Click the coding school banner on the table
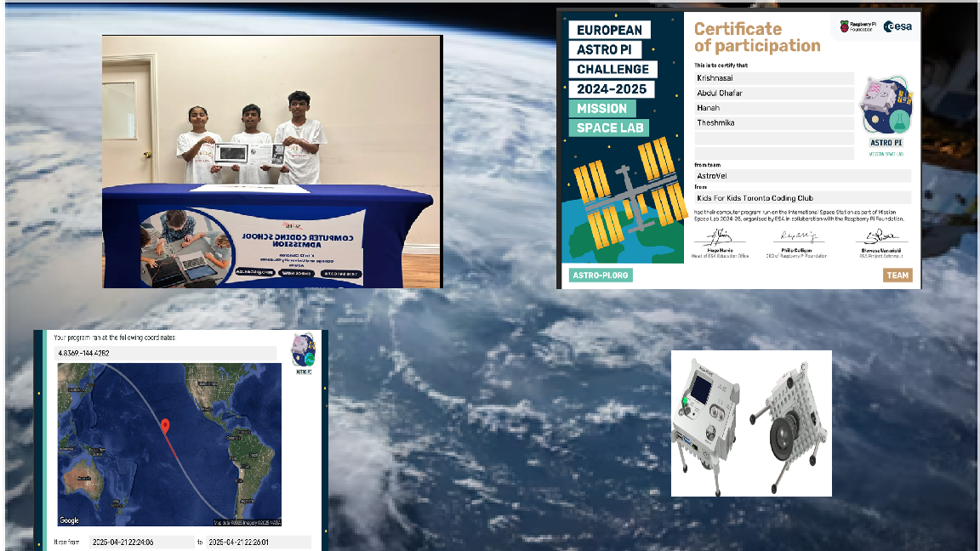 (252, 247)
